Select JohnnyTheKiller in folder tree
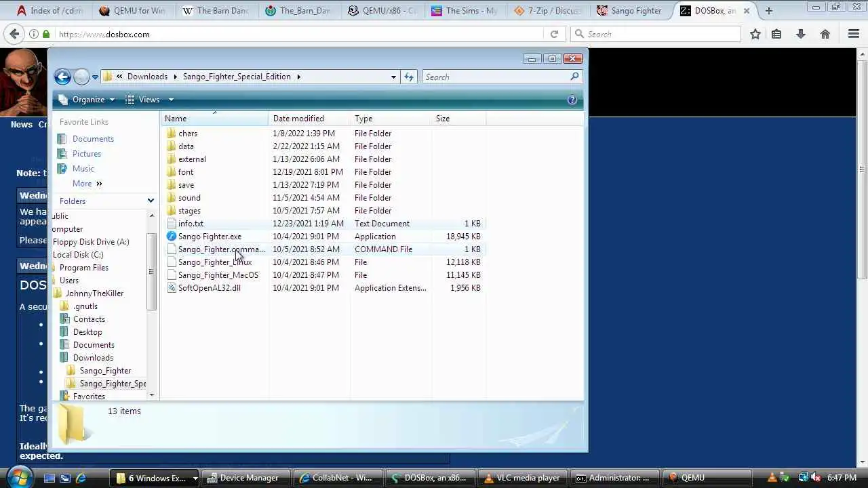The height and width of the screenshot is (488, 868). tap(94, 293)
